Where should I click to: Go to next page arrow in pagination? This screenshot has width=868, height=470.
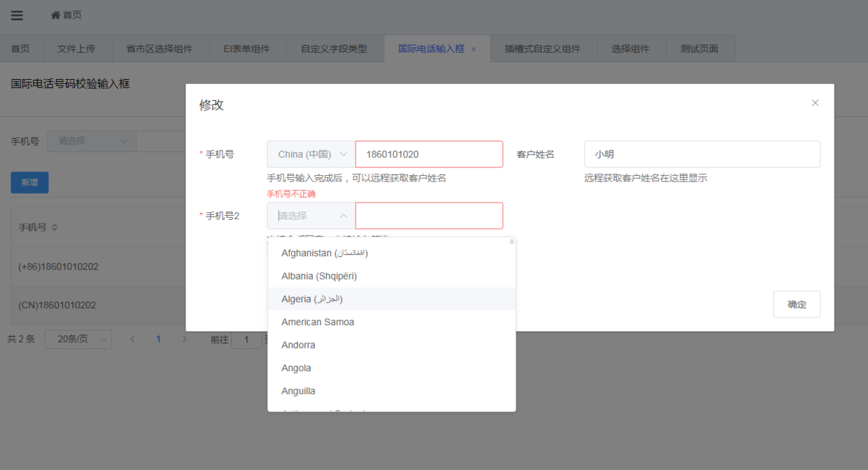[x=185, y=339]
